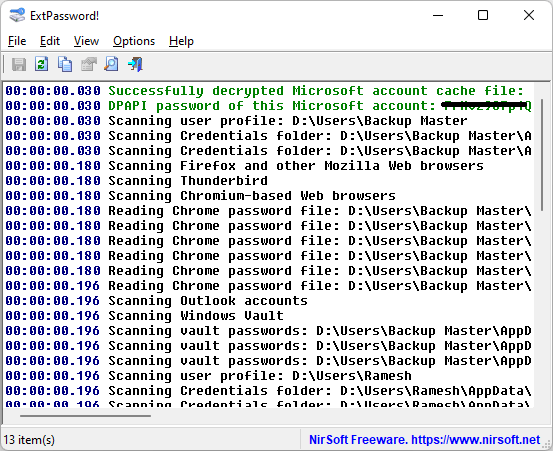Open the Help menu
This screenshot has height=451, width=553.
tap(181, 41)
